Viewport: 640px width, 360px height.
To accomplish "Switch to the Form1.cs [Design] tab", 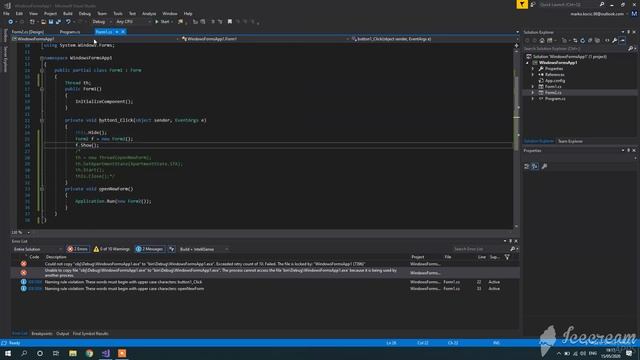I will coord(28,32).
